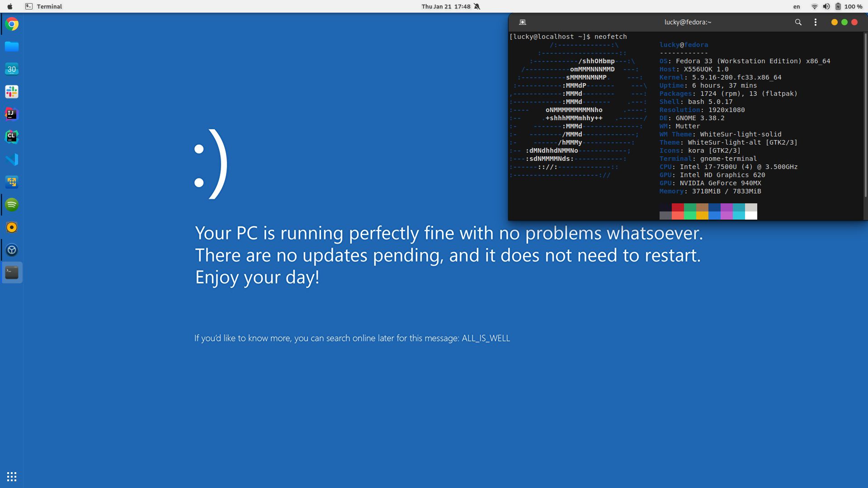The width and height of the screenshot is (868, 488).
Task: Open Rhythmbox speaker icon in dock
Action: (12, 227)
